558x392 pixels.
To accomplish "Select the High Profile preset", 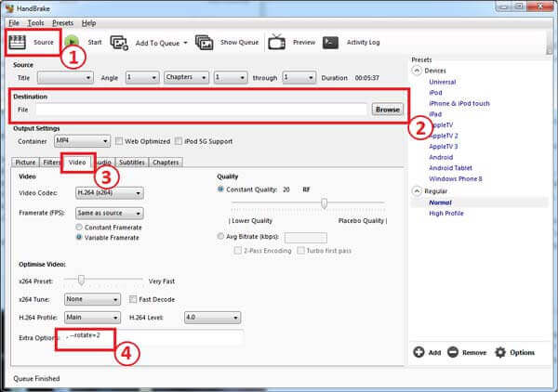I will click(446, 214).
